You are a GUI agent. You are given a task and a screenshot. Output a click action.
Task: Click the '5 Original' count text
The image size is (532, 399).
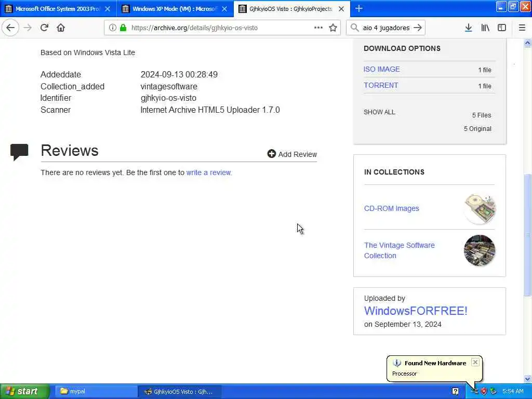[x=477, y=129]
